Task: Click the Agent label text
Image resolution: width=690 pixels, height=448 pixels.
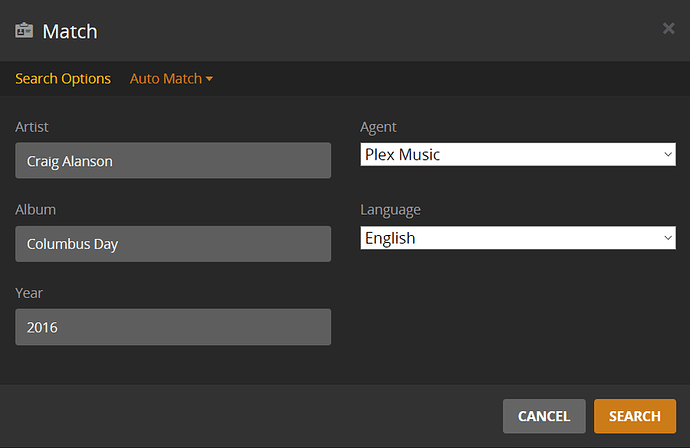Action: [378, 127]
